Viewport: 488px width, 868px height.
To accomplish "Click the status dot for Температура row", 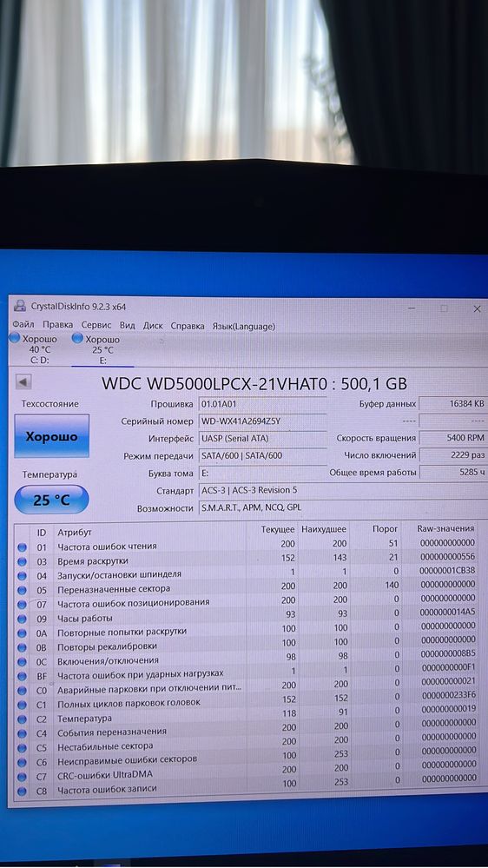I will click(x=22, y=719).
